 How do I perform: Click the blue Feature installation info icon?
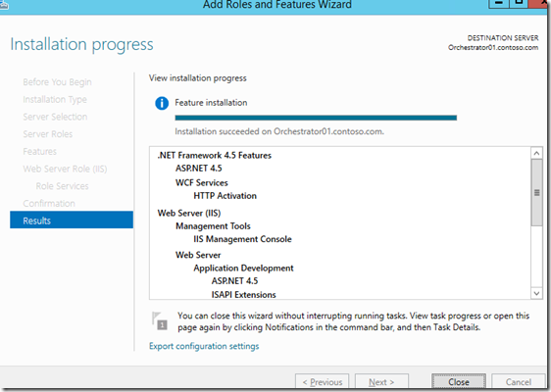(x=162, y=103)
